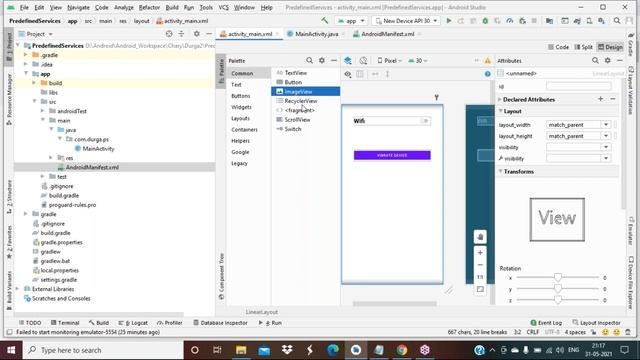This screenshot has width=640, height=360.
Task: Toggle view options eye icon in designer
Action: 348,74
